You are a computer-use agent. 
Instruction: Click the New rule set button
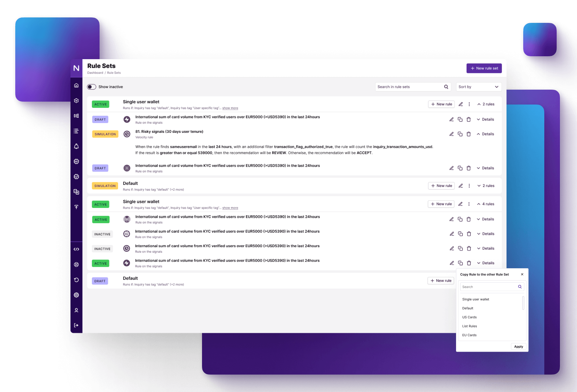click(x=484, y=68)
